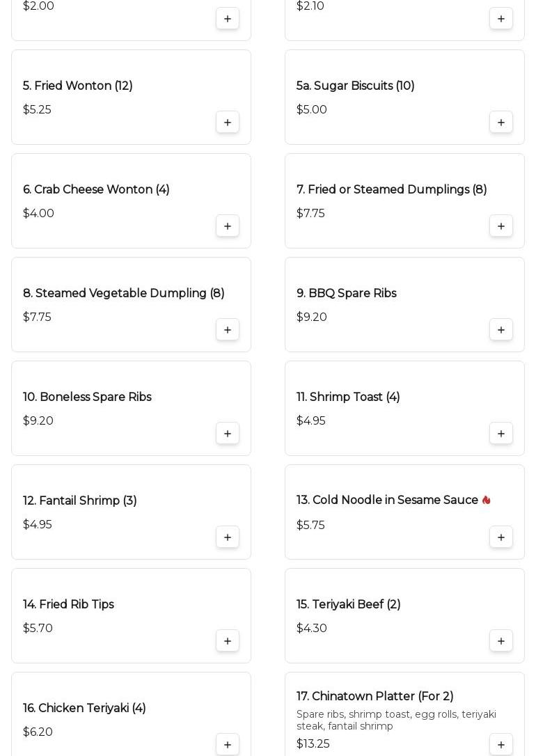Add Fantail Shrimp (3) via plus icon
Image resolution: width=536 pixels, height=756 pixels.
(x=228, y=537)
